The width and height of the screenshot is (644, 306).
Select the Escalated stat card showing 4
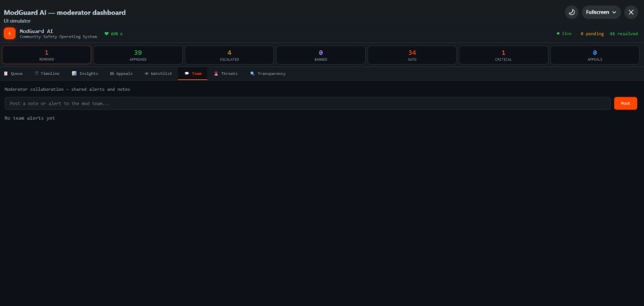[x=229, y=55]
